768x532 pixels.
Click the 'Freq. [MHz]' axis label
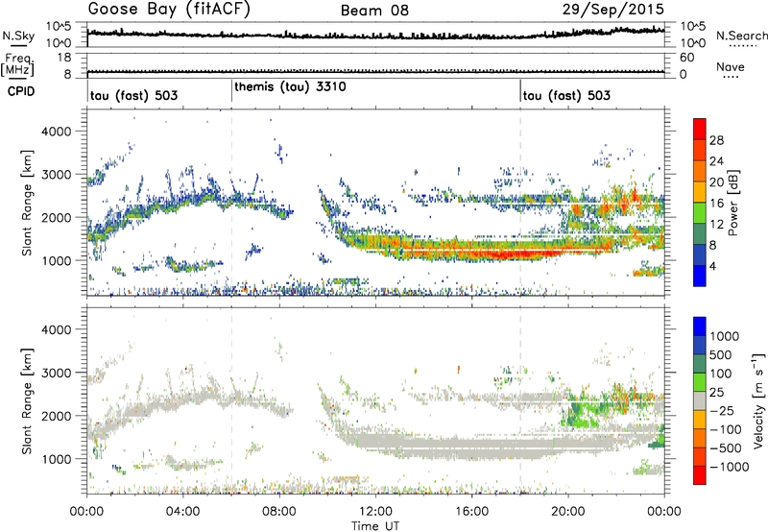click(17, 65)
